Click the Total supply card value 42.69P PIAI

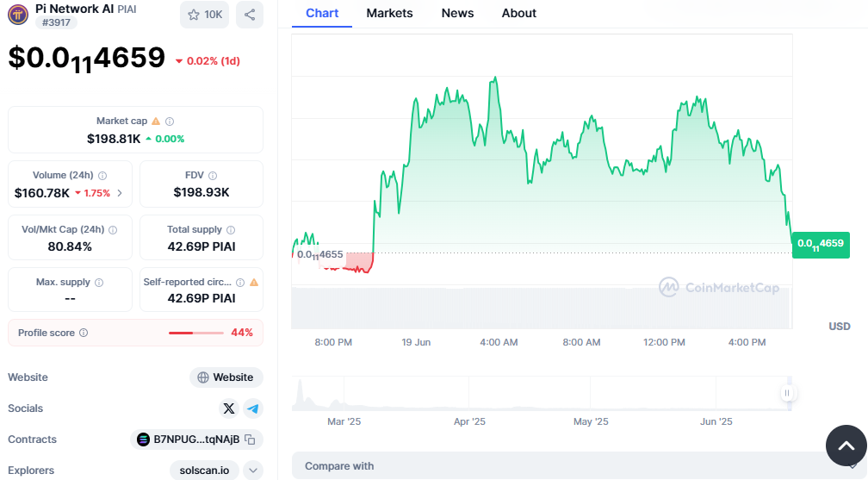click(201, 246)
